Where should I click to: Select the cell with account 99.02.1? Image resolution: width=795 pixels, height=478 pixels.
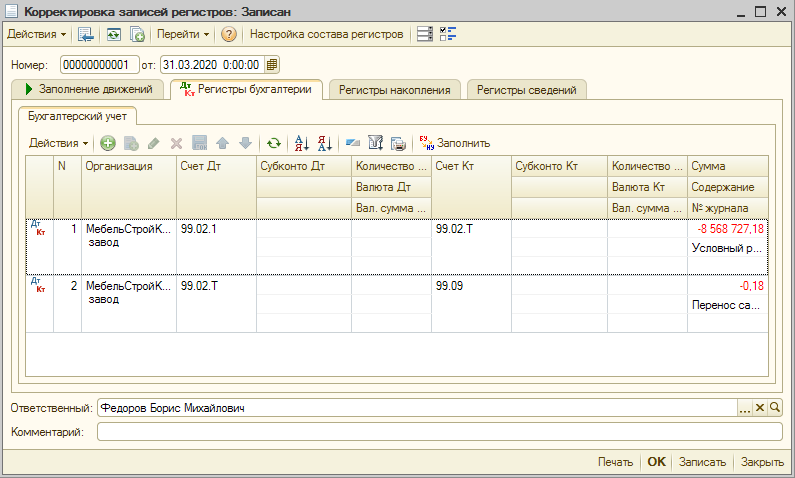point(216,247)
